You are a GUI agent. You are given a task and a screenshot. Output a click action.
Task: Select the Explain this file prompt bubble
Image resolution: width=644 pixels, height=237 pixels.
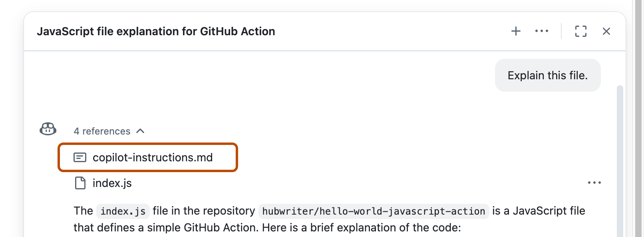click(547, 75)
